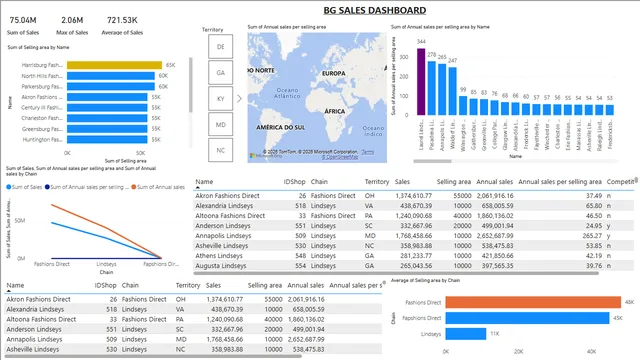
Task: Click the Century III Fashi... axis label
Action: click(42, 107)
